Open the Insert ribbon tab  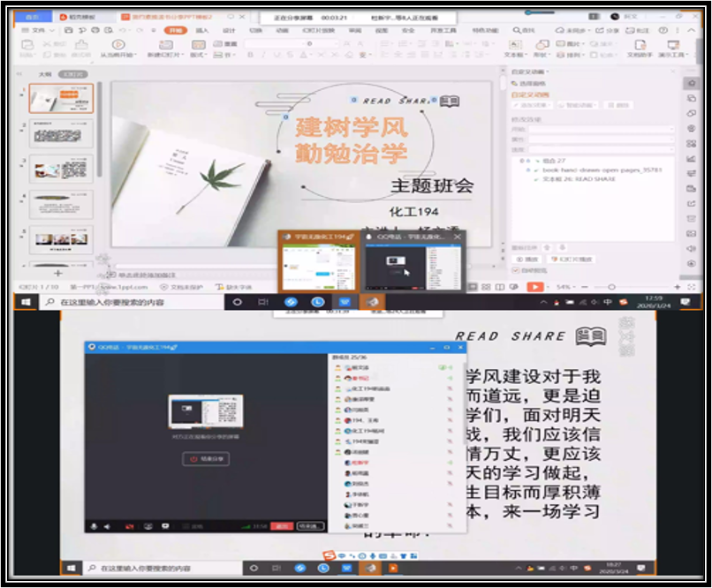pyautogui.click(x=202, y=30)
